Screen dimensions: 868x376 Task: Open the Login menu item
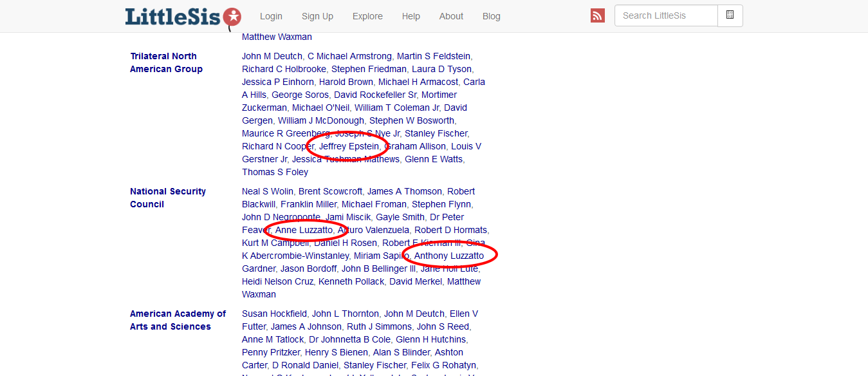(271, 16)
